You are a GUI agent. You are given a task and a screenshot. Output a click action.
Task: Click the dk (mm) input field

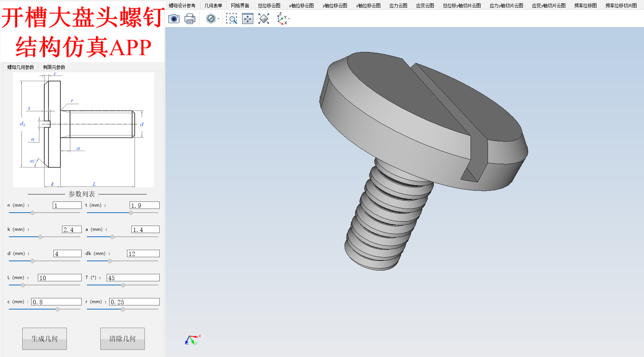coord(143,253)
